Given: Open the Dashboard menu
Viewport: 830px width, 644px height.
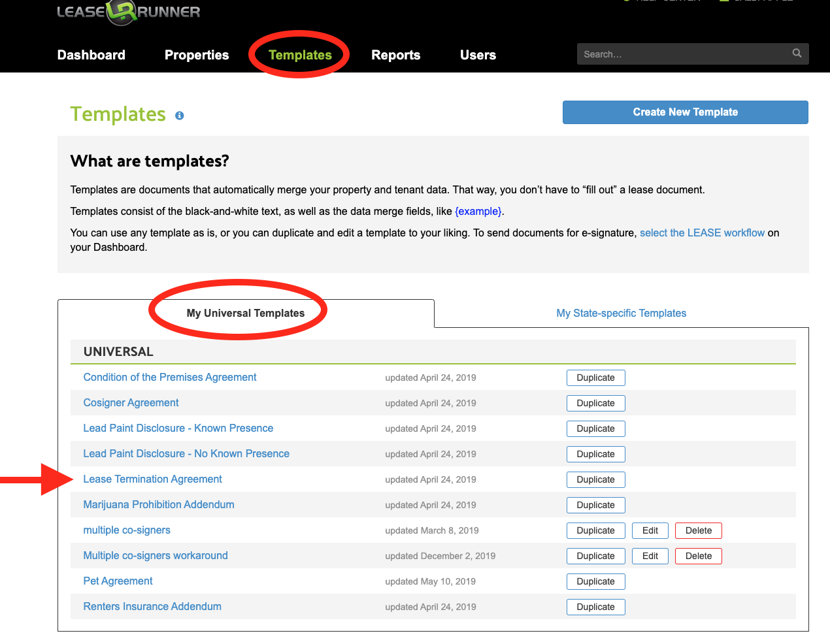Looking at the screenshot, I should click(x=91, y=55).
